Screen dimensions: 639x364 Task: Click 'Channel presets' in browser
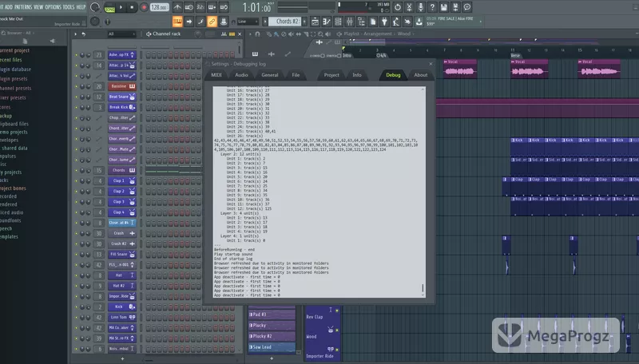(x=15, y=88)
